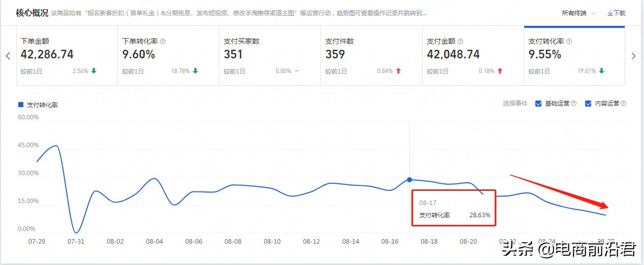Click the 19.01% change in 支付转化率 card
644x265 pixels.
pyautogui.click(x=587, y=71)
